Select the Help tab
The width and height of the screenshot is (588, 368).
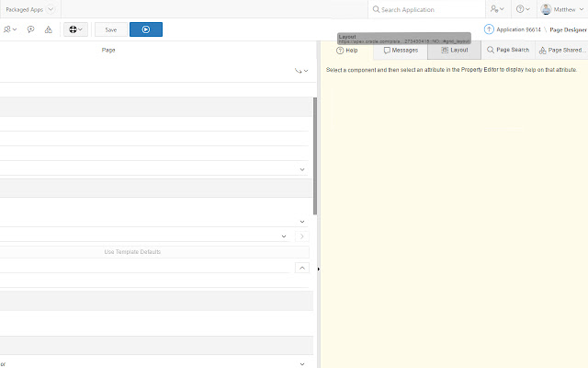tap(346, 50)
